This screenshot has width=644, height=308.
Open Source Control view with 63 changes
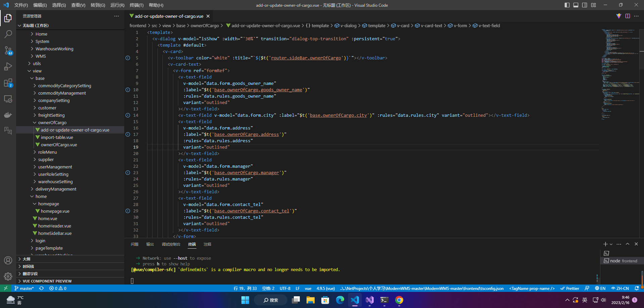coord(8,50)
